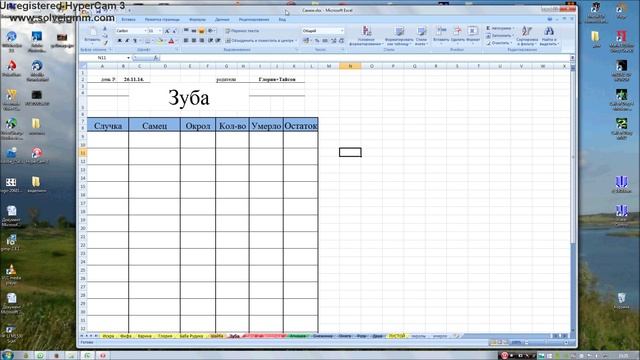Decrease font size with the shrink-font icon

point(174,31)
